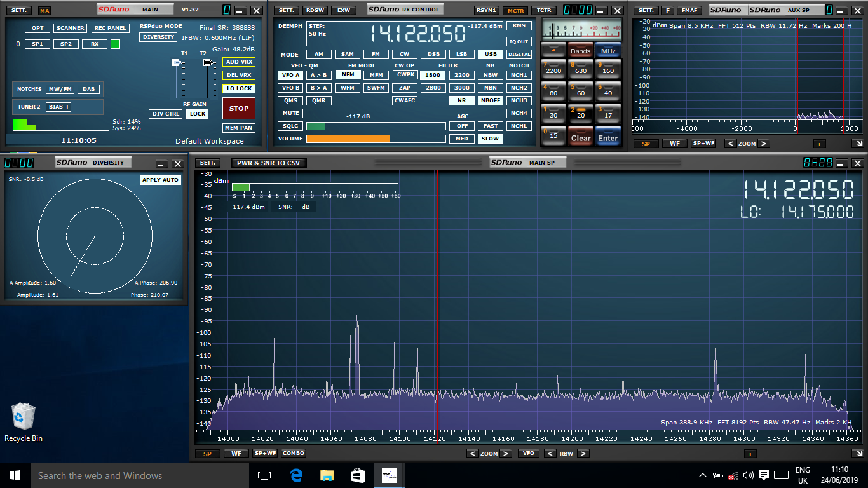Screen dimensions: 868x488
Task: Switch keypad to MHz mode
Action: (608, 50)
